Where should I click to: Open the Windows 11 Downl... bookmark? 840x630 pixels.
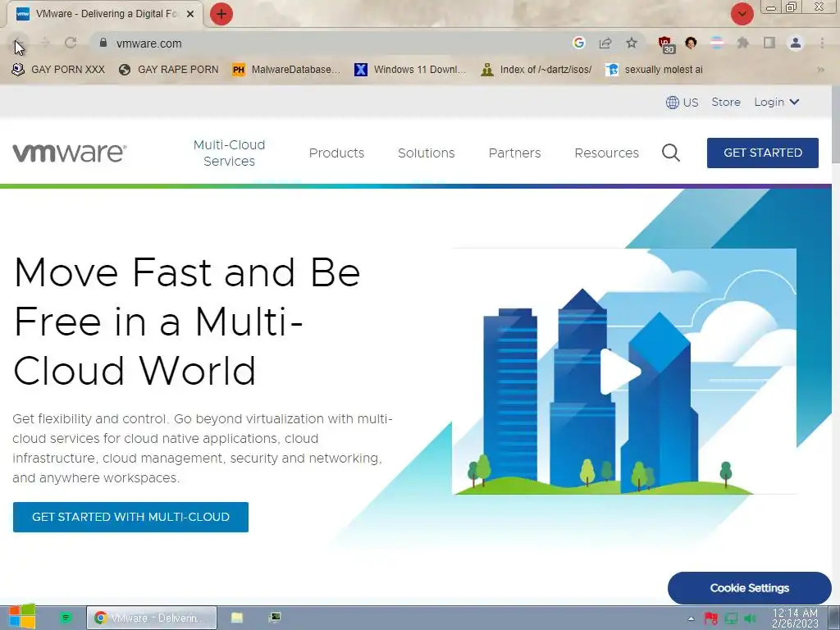tap(410, 70)
